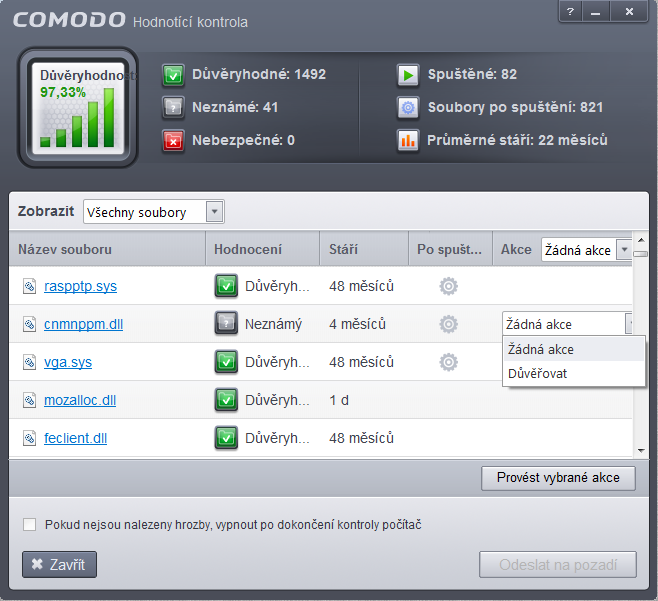Viewport: 658px width, 601px height.
Task: Click the autorun gear icon in raspptp.sys row
Action: [449, 286]
